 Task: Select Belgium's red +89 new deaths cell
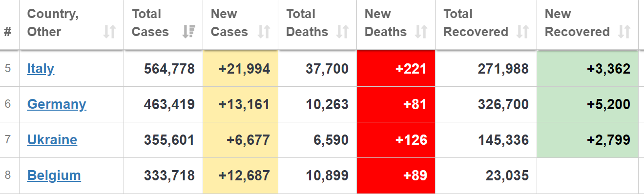[396, 175]
